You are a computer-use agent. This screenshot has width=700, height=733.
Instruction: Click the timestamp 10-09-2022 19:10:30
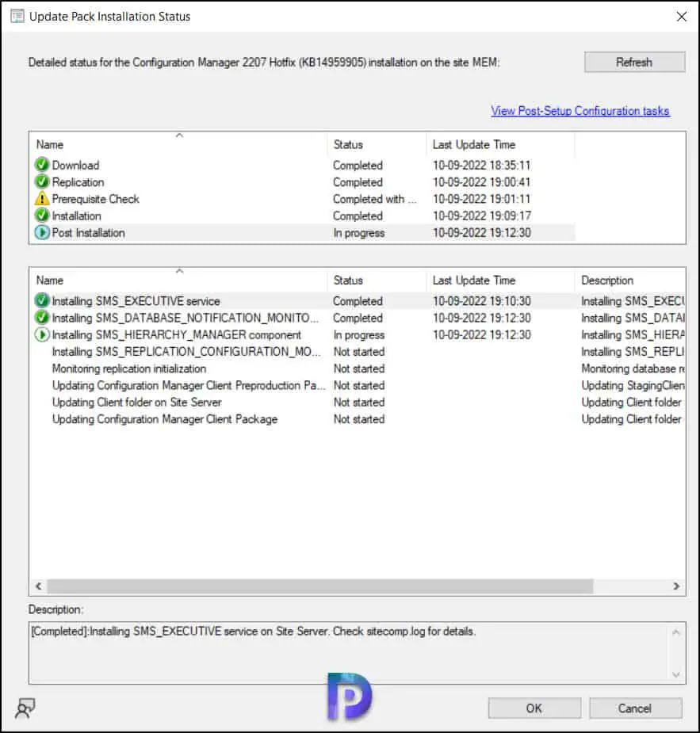point(481,300)
